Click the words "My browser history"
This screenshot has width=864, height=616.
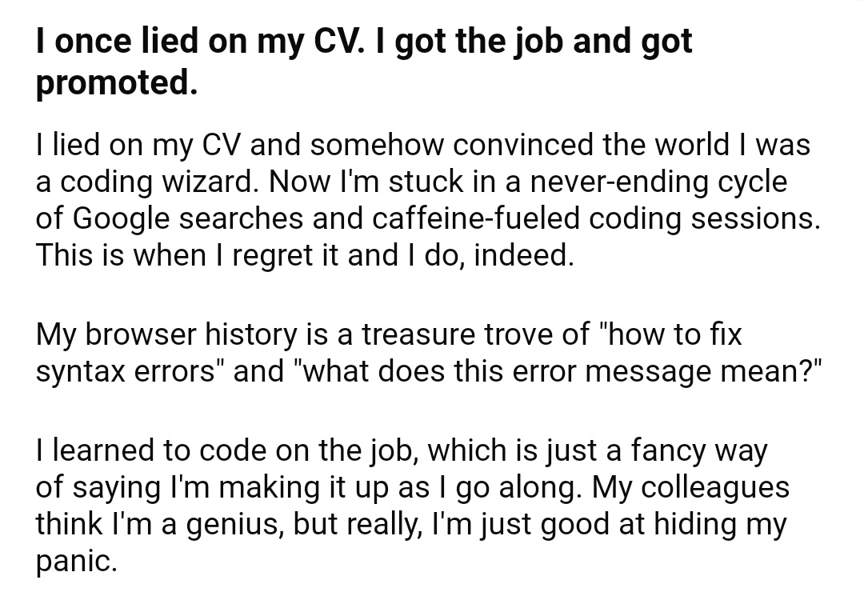click(x=166, y=334)
